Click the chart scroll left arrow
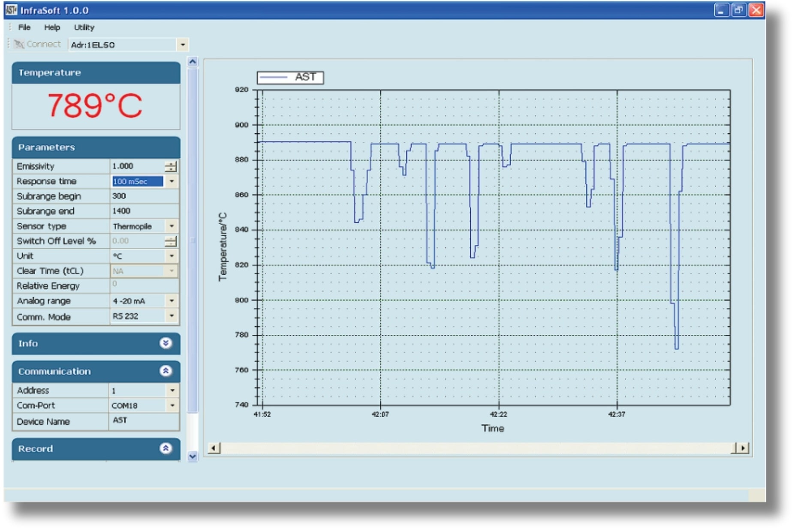Screen dimensions: 795x532 point(214,448)
